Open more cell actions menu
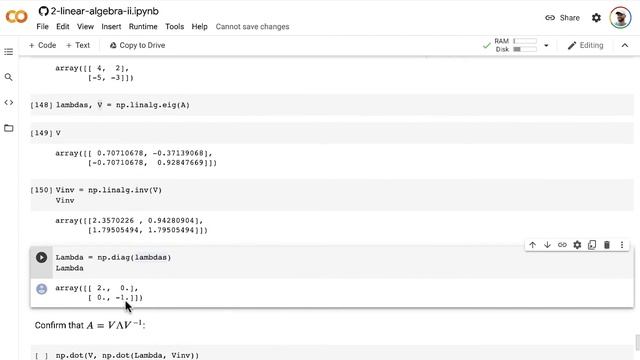Screen dimensions: 640x360 click(622, 245)
